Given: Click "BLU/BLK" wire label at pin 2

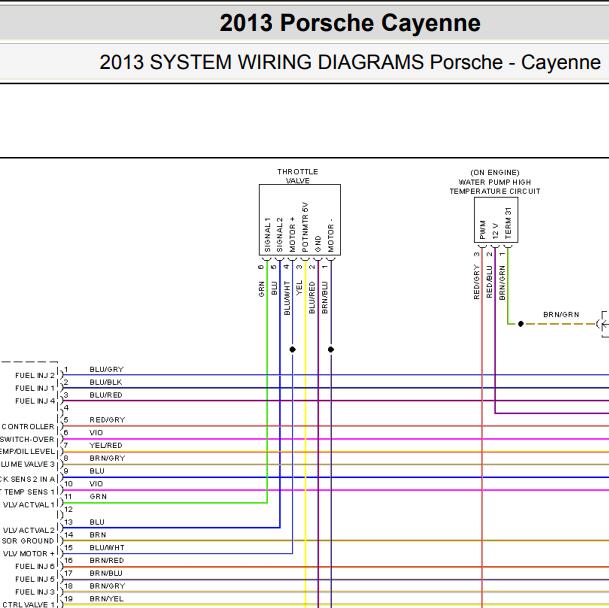Looking at the screenshot, I should (x=106, y=382).
